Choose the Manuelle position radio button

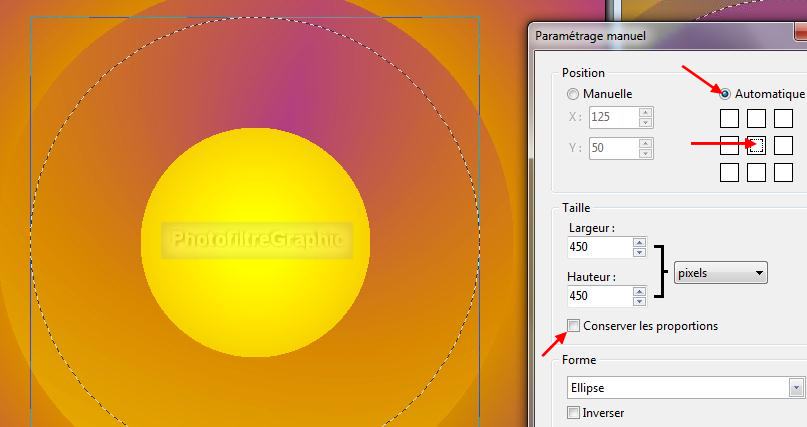(573, 94)
